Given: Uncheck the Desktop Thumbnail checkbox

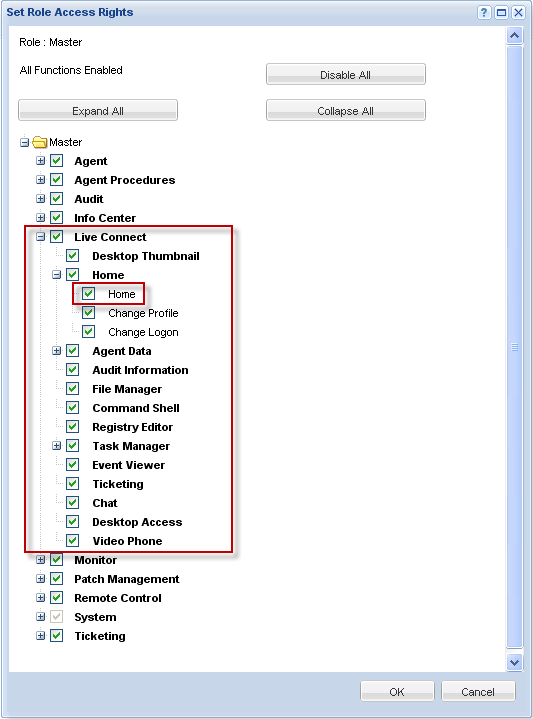Looking at the screenshot, I should (72, 255).
